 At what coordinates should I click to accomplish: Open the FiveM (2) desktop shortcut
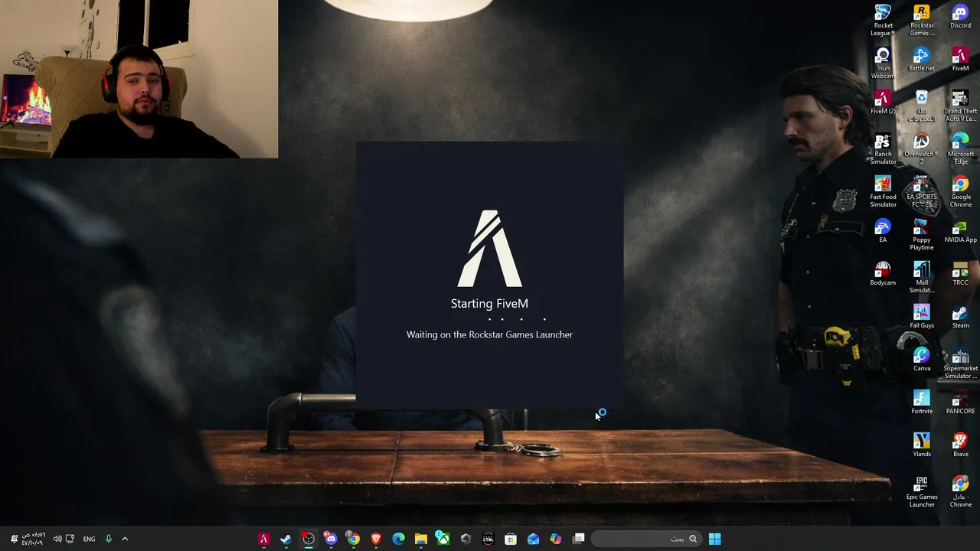click(883, 103)
